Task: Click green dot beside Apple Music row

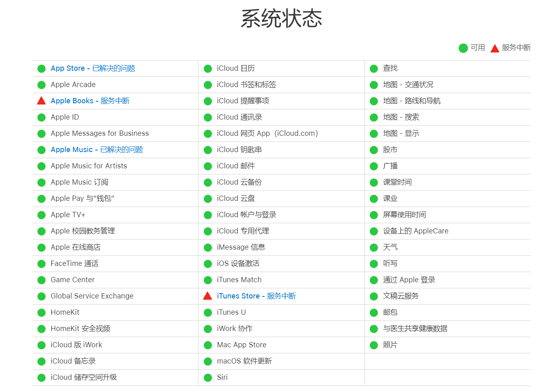Action: pos(41,150)
